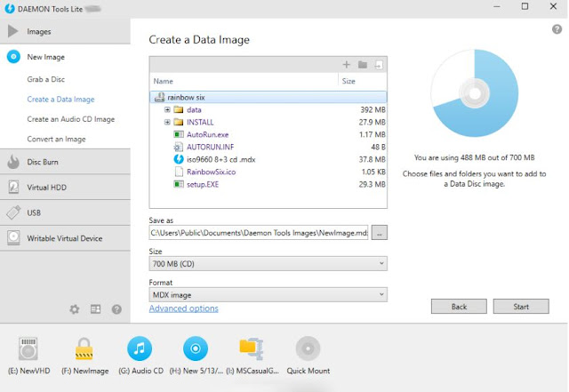Open the Size 700 MB (CD) dropdown
The image size is (569, 392).
268,264
